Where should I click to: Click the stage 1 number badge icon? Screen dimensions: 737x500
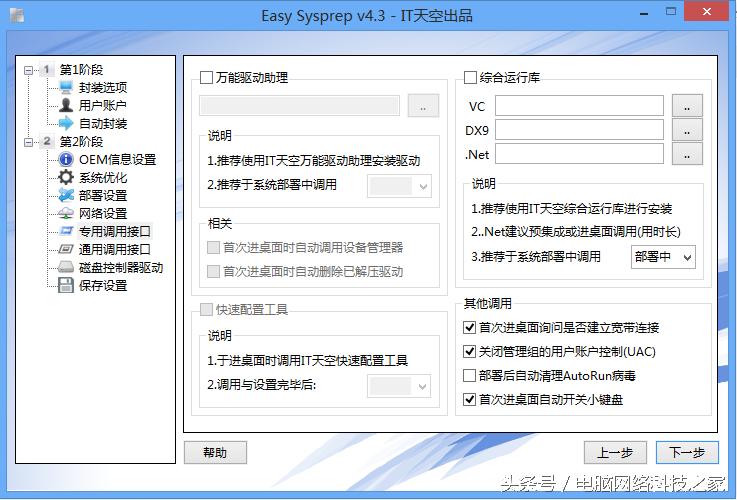tap(47, 70)
